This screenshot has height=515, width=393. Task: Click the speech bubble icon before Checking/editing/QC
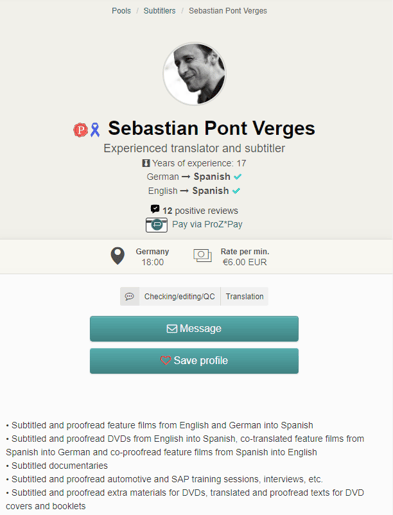tap(130, 296)
